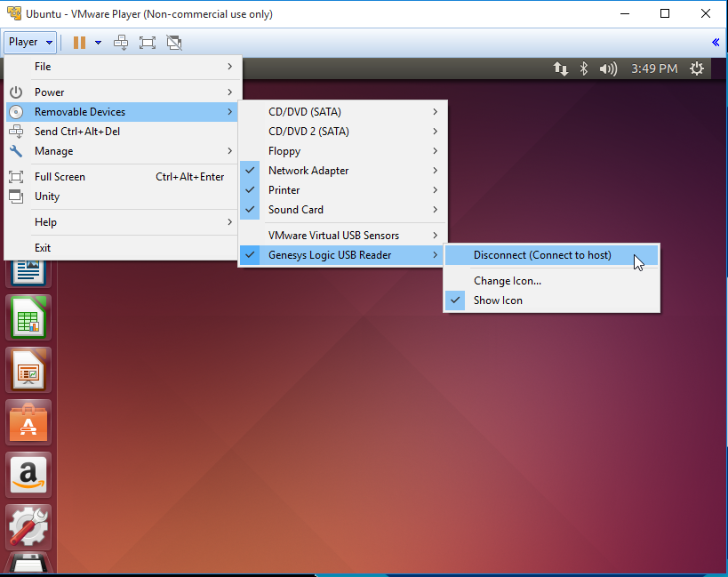The height and width of the screenshot is (577, 728).
Task: Click the full screen toolbar icon
Action: coord(148,42)
